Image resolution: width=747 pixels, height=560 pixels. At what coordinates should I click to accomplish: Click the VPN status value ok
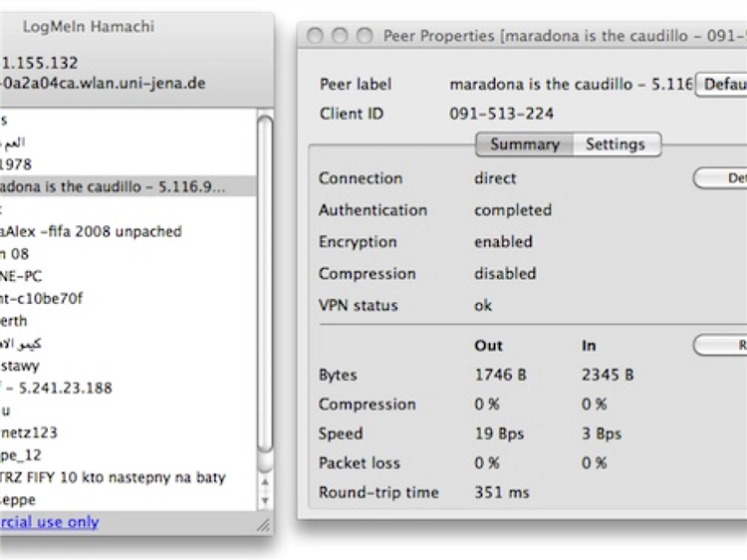483,306
